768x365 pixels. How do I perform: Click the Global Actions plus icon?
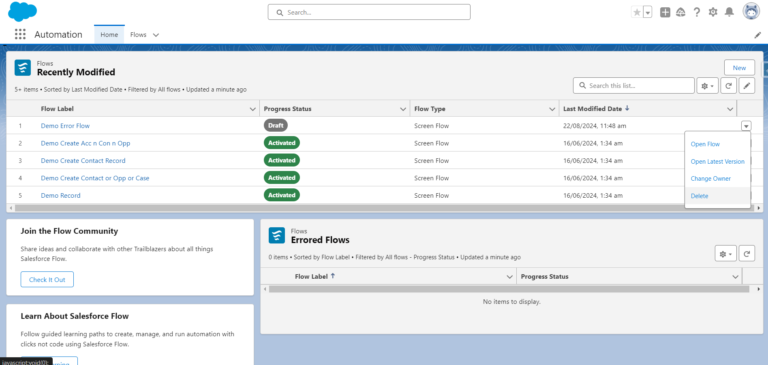(x=665, y=13)
